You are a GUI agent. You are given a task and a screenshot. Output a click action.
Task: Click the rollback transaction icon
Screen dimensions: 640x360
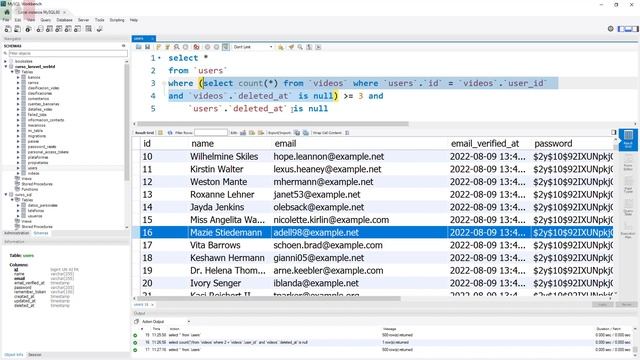point(216,47)
